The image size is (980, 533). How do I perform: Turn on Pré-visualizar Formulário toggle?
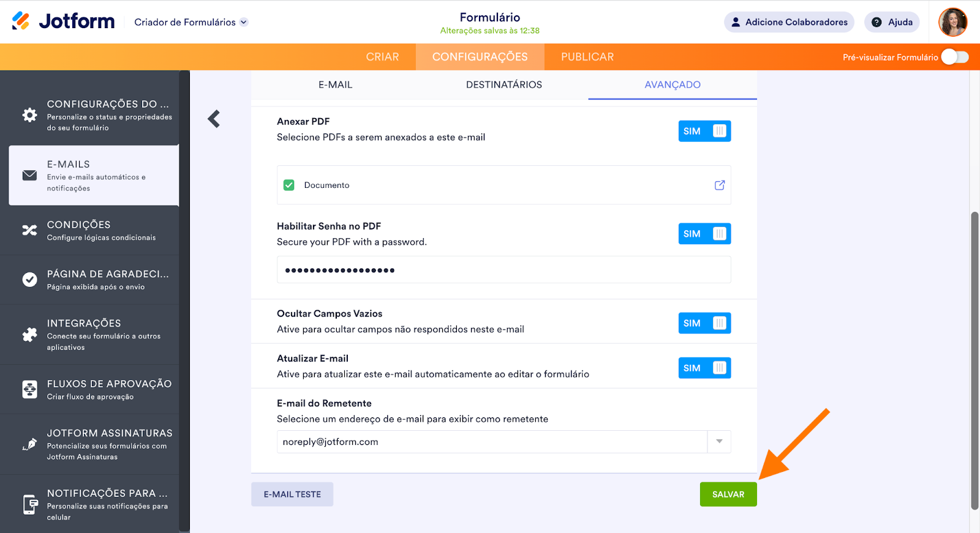pos(954,57)
